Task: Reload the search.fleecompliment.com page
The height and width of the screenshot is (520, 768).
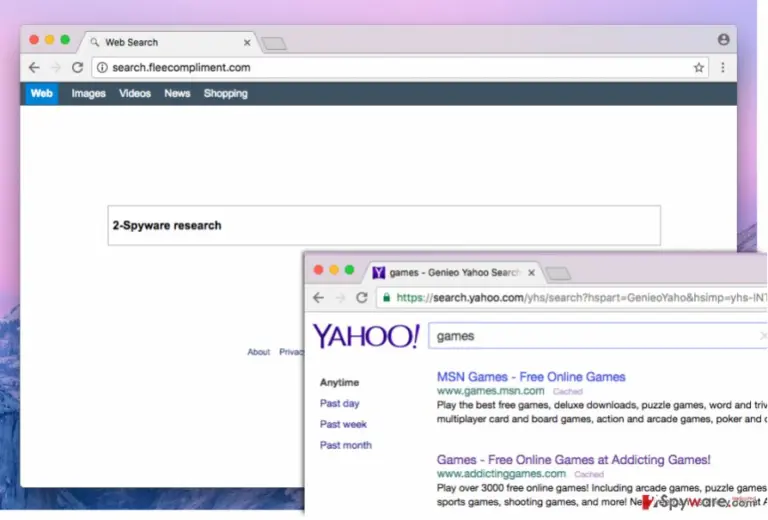Action: pos(77,68)
